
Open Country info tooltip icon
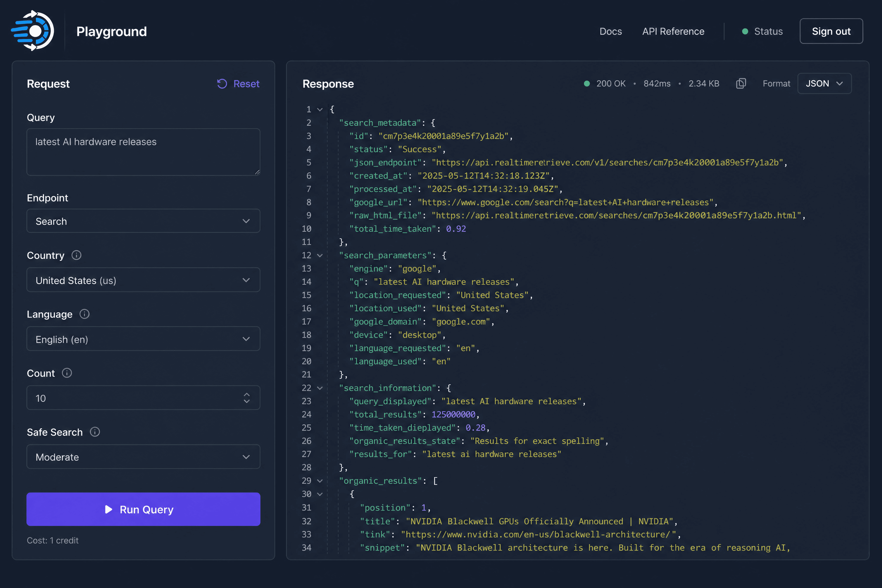click(76, 255)
